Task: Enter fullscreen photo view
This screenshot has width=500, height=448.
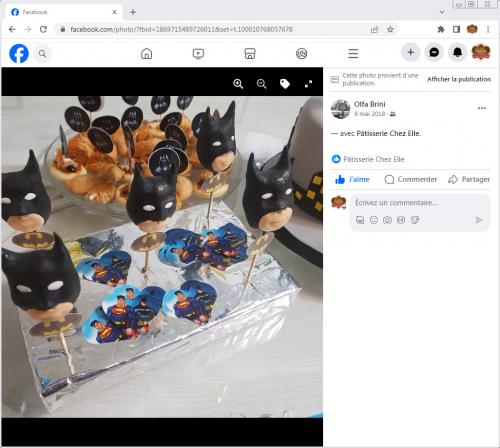Action: [308, 84]
